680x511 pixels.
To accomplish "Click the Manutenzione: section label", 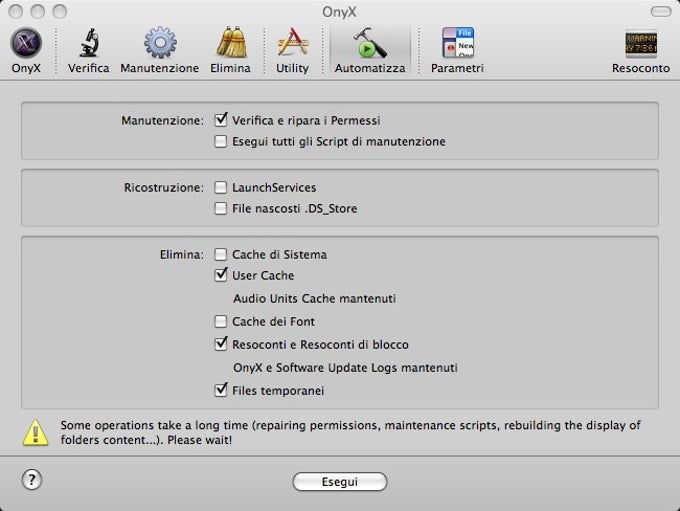I will coord(162,121).
